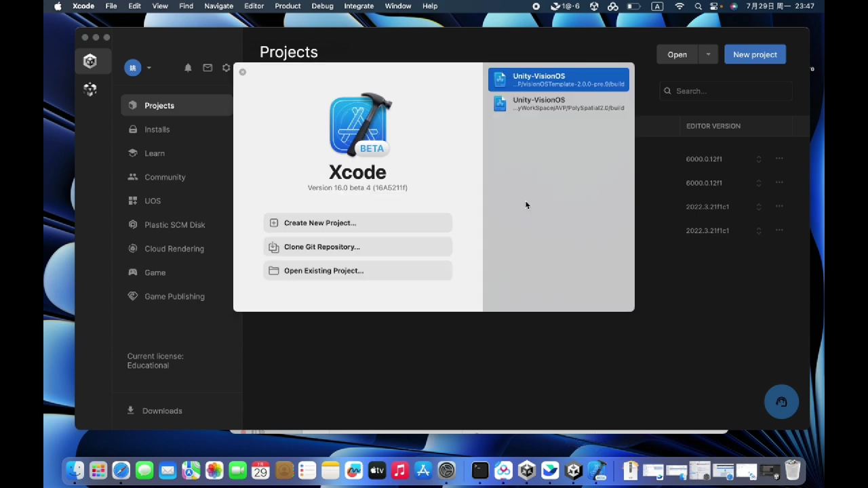868x488 pixels.
Task: Open Freeform from the Dock
Action: pos(354,470)
